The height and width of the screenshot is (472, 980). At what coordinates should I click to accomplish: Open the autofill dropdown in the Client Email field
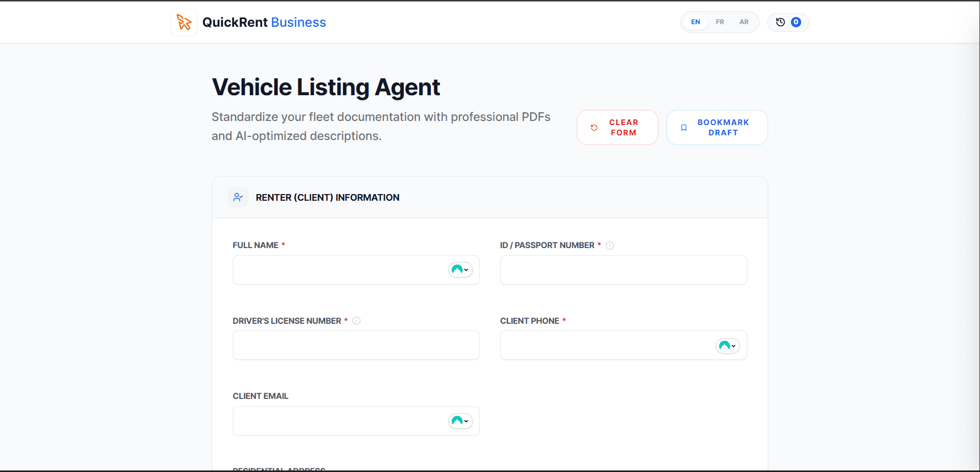pyautogui.click(x=461, y=421)
